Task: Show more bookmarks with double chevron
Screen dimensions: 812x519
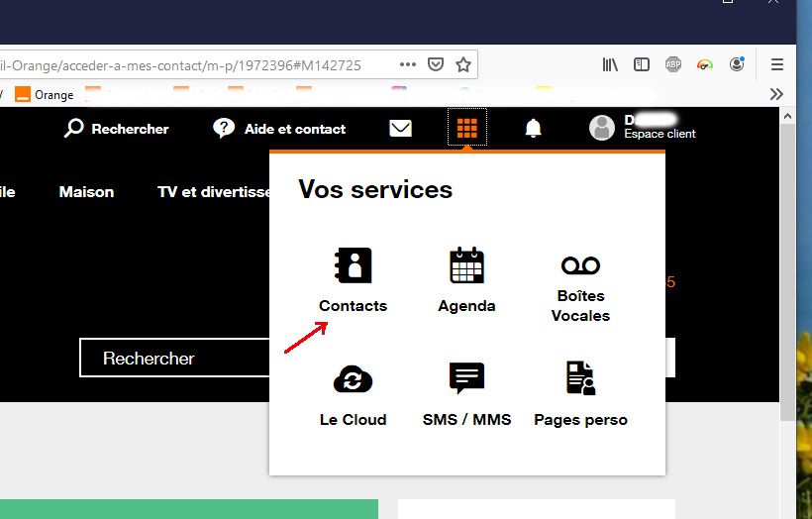Action: coord(776,94)
